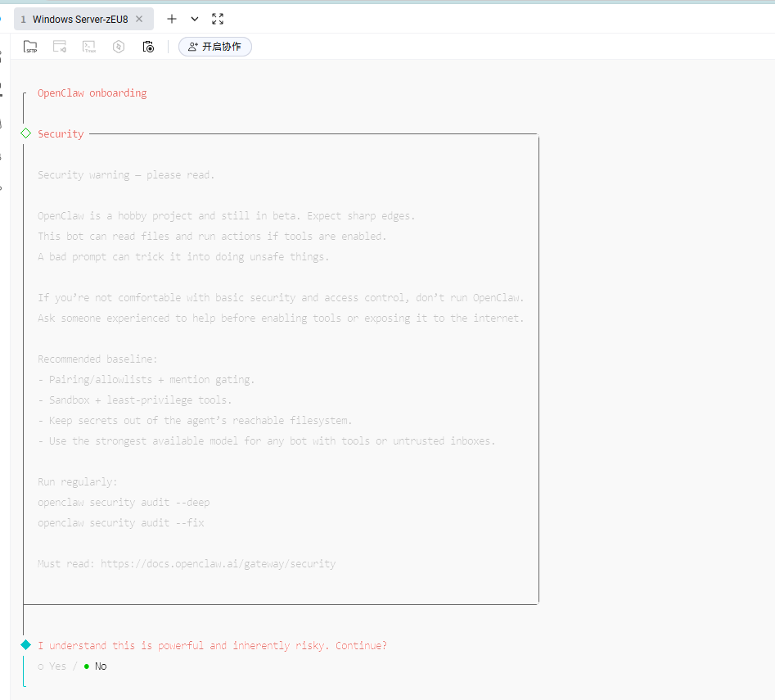Add a new session tab with plus

(x=172, y=19)
